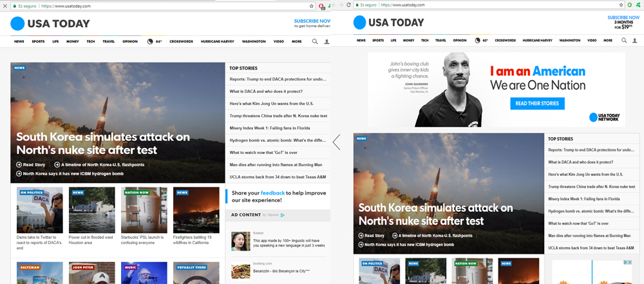Screen dimensions: 644x284
Task: Open the SPORTS section in the left window's nav bar
Action: click(x=38, y=41)
